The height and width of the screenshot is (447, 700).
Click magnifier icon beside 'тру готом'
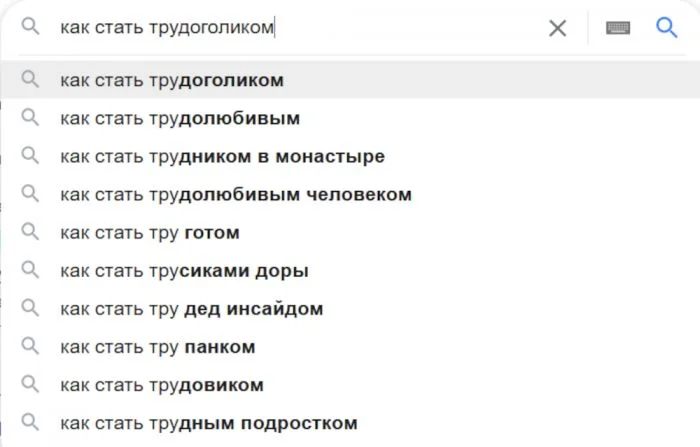30,232
